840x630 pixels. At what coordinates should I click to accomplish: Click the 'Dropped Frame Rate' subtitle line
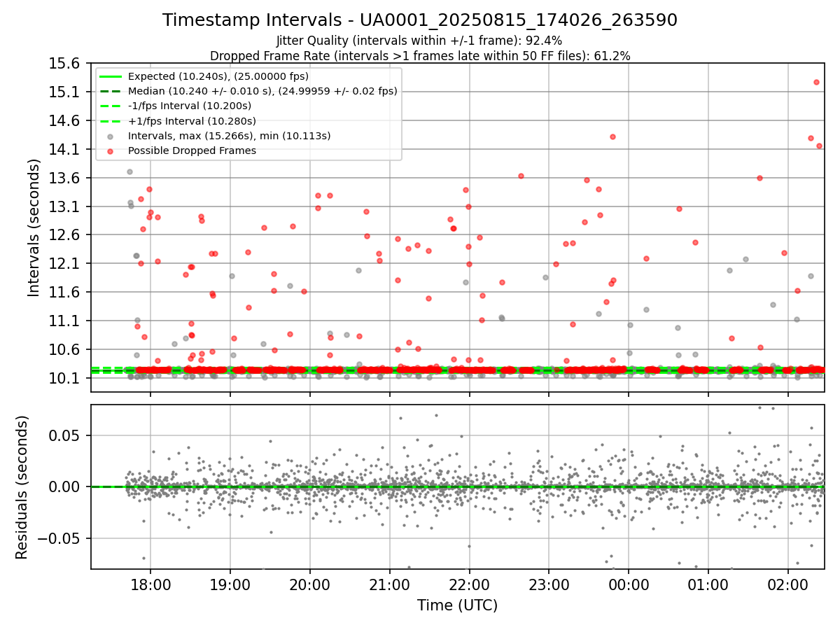420,56
